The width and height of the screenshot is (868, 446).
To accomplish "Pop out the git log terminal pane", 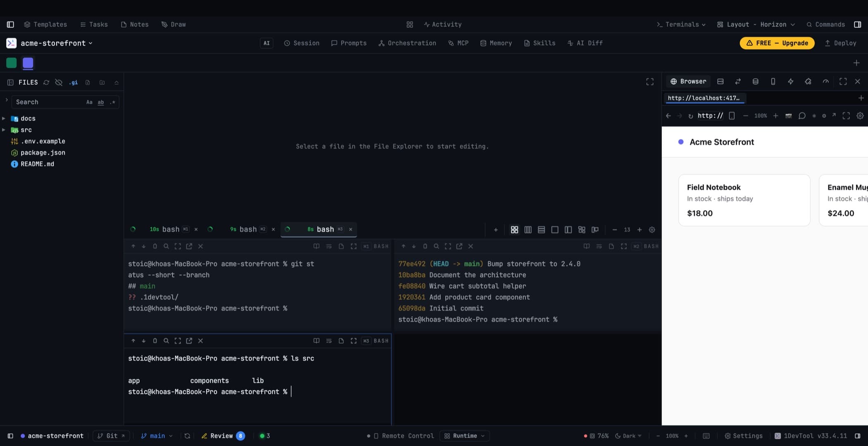I will click(x=459, y=246).
